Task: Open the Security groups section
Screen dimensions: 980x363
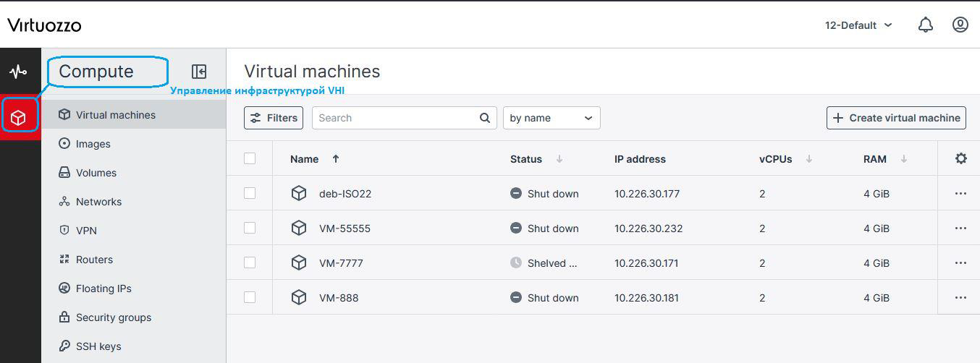Action: point(113,317)
